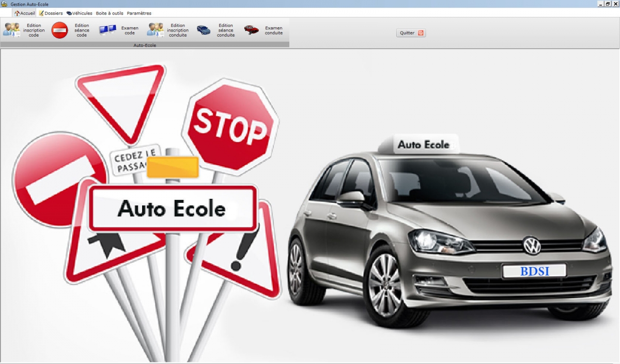Minimize the Gestion Auto-Ecole window

click(601, 4)
